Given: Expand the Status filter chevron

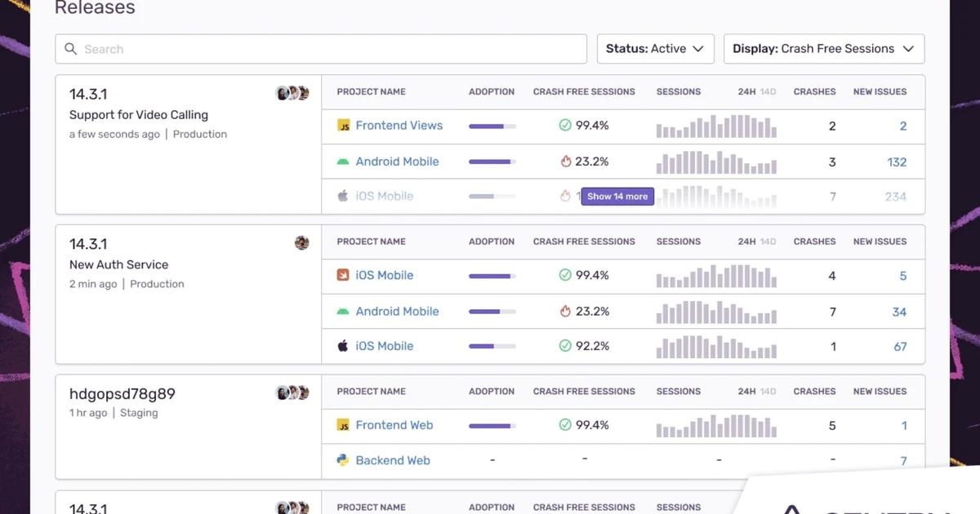Looking at the screenshot, I should click(698, 49).
